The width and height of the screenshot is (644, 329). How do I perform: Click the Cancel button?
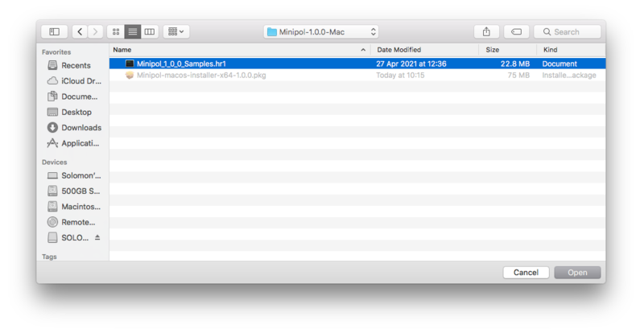[526, 273]
